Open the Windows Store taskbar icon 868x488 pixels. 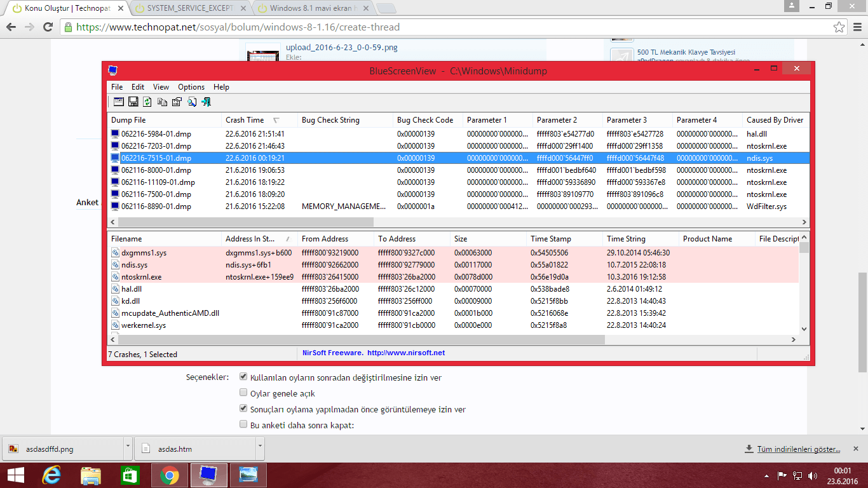(130, 475)
